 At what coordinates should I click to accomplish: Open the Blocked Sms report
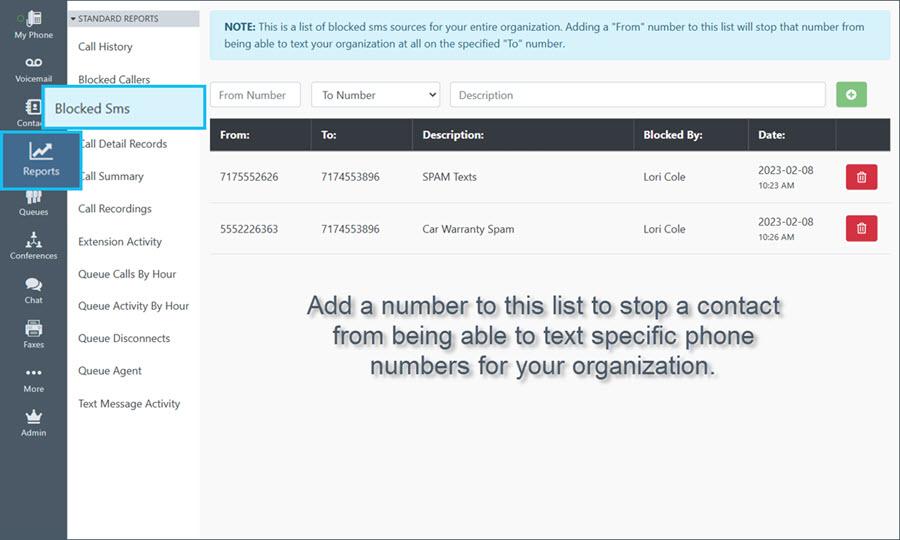pyautogui.click(x=124, y=108)
